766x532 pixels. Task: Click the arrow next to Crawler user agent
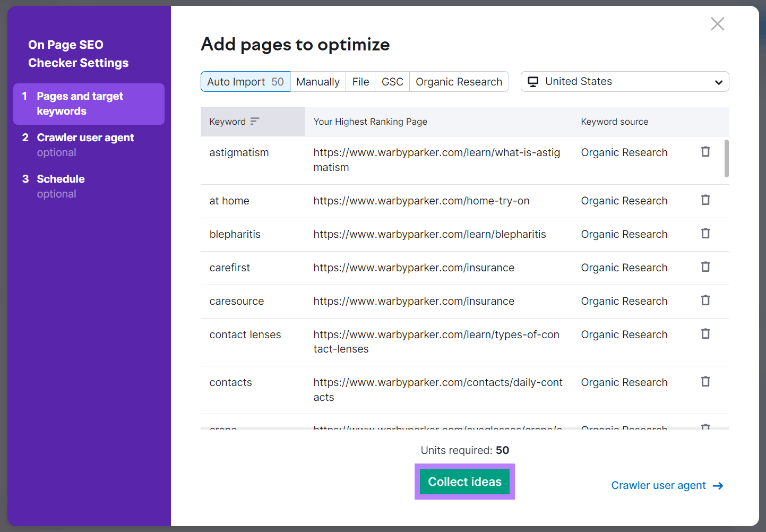pyautogui.click(x=719, y=485)
